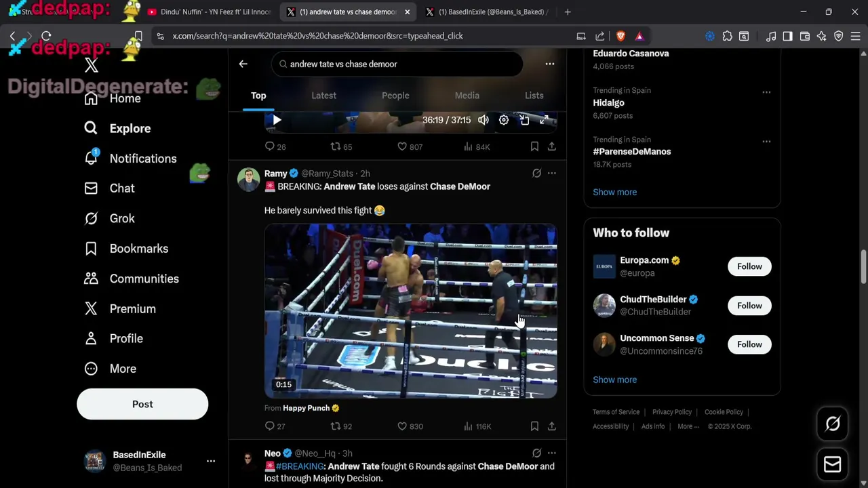Open Bookmarks in the sidebar
The width and height of the screenshot is (868, 488).
pos(126,249)
